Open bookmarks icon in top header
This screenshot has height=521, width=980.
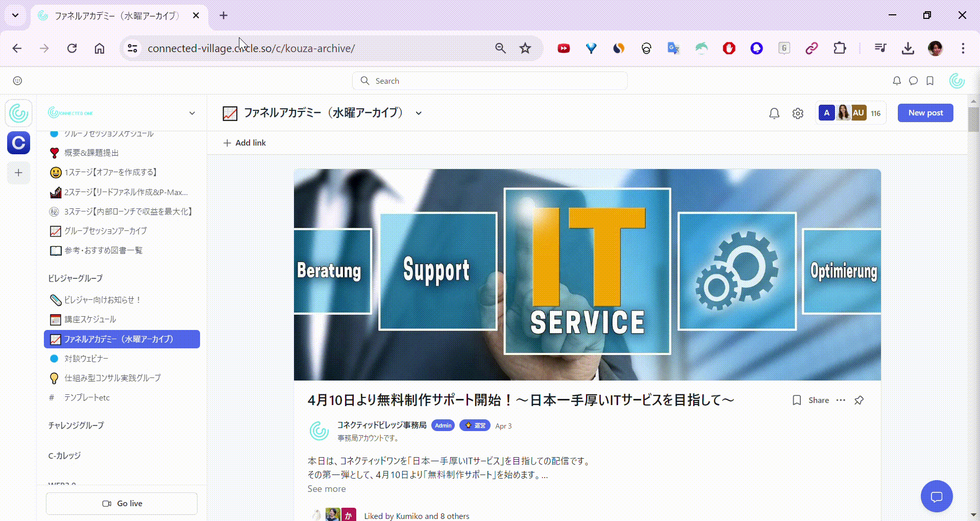930,81
